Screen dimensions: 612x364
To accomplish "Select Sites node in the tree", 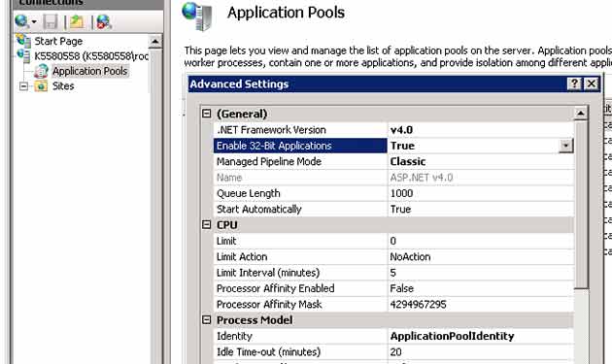I will tap(63, 86).
